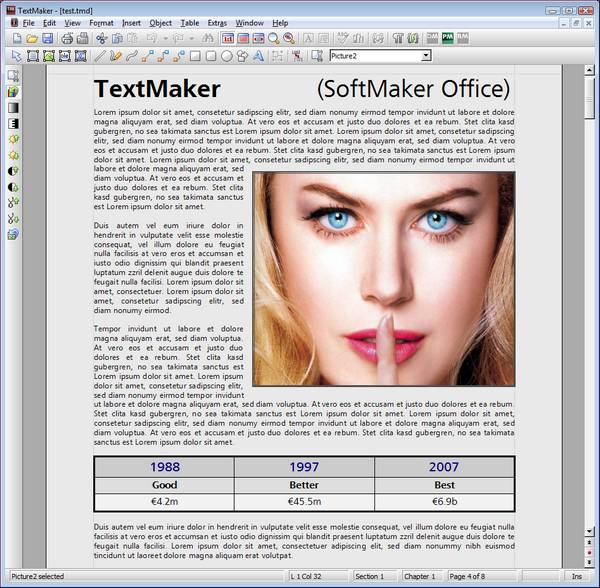The image size is (600, 588).
Task: Select the straight Line drawing tool
Action: click(x=100, y=56)
